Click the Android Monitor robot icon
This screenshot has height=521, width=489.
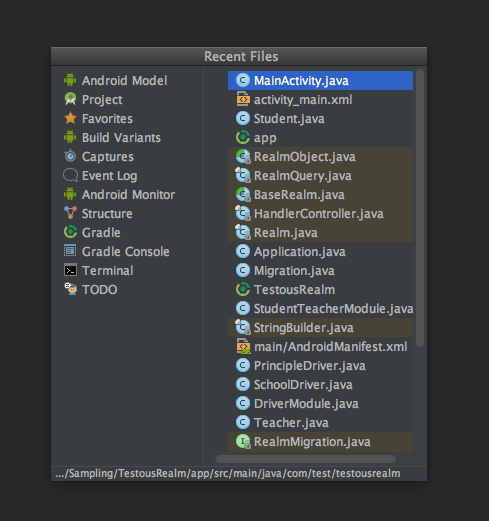pos(70,194)
